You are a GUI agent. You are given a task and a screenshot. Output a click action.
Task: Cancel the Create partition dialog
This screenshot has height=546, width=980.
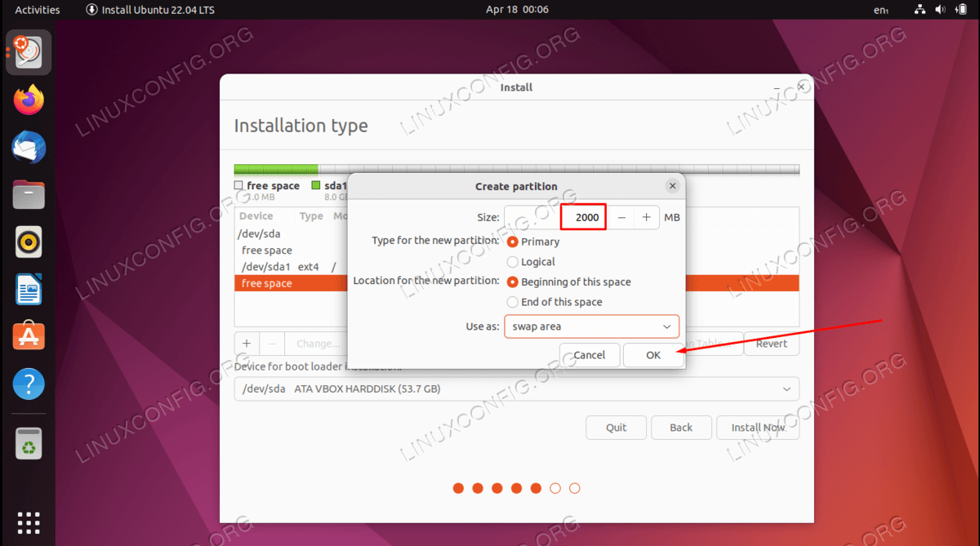coord(590,355)
